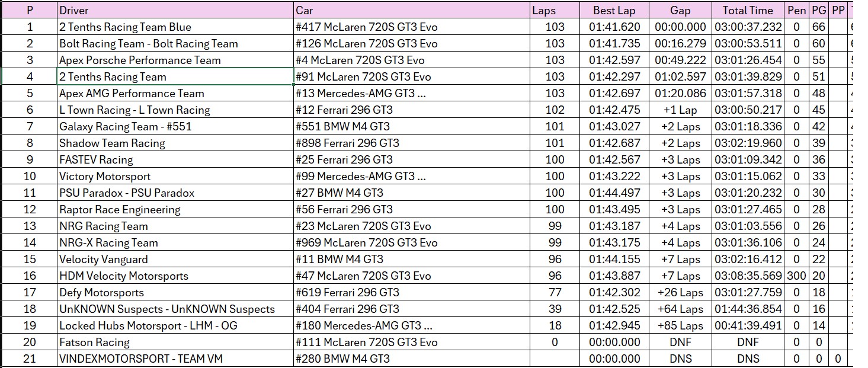868x368 pixels.
Task: Click car cell #12 Ferrari 296 GT3
Action: 412,110
